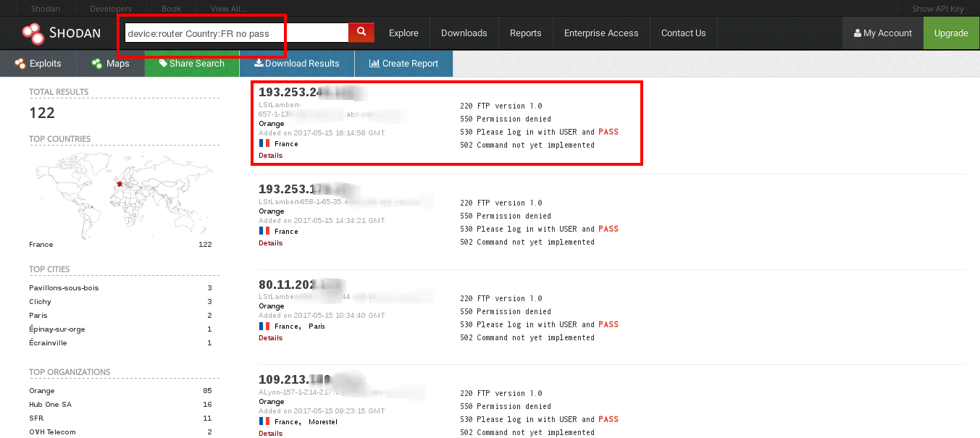This screenshot has height=438, width=980.
Task: Open the Explore menu item
Action: pos(403,33)
